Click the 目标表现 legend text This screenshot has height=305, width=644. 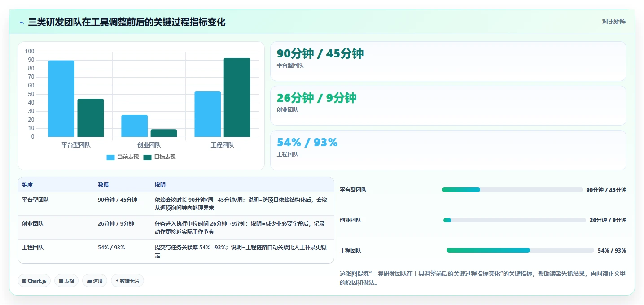point(165,157)
